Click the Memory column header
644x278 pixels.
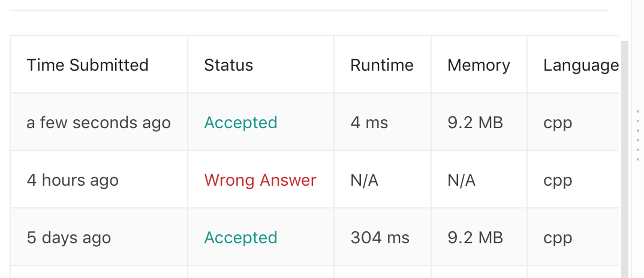pos(479,65)
